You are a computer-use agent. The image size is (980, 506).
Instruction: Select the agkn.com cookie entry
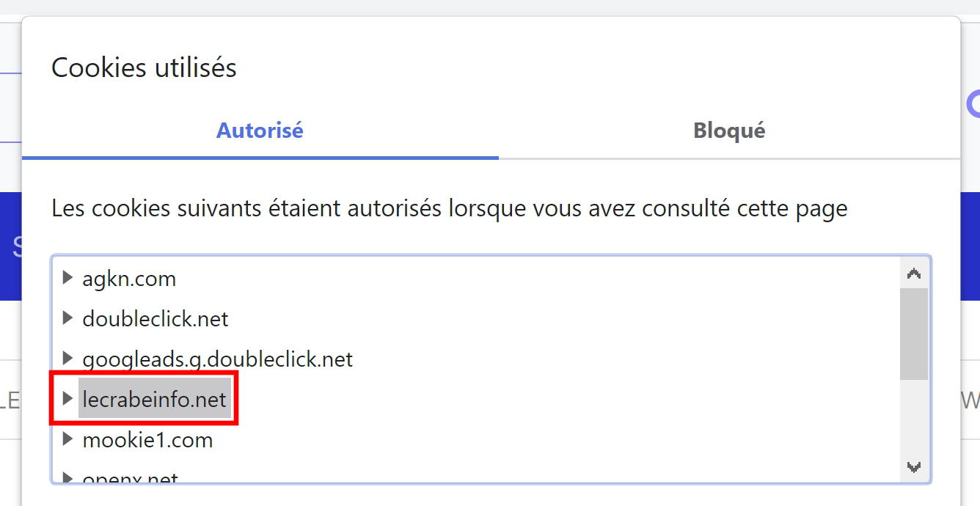click(129, 279)
